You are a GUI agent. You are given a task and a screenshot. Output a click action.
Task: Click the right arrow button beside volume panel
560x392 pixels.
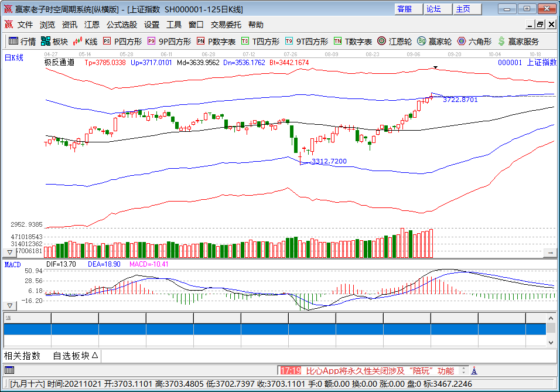(551, 253)
